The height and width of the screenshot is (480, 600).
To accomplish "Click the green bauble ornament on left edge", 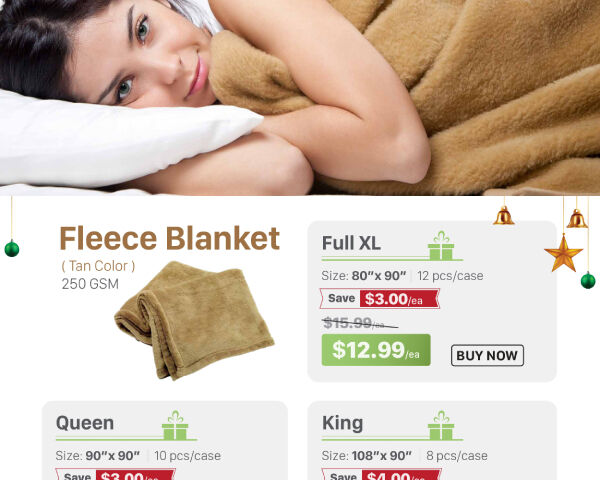I will click(12, 248).
